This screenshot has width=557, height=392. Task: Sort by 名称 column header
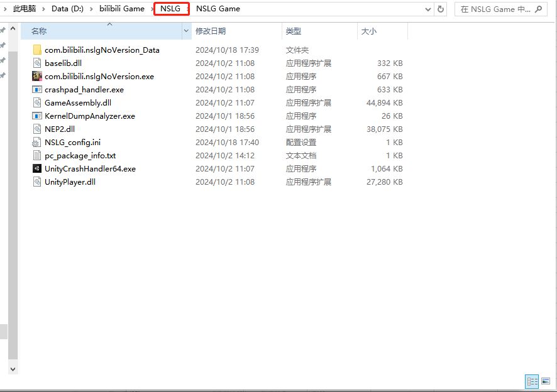(102, 31)
